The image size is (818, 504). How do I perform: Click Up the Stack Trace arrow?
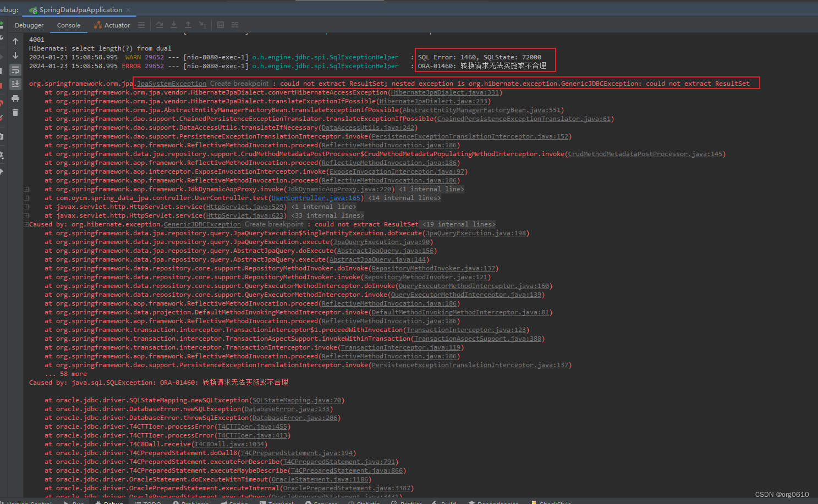coord(15,41)
